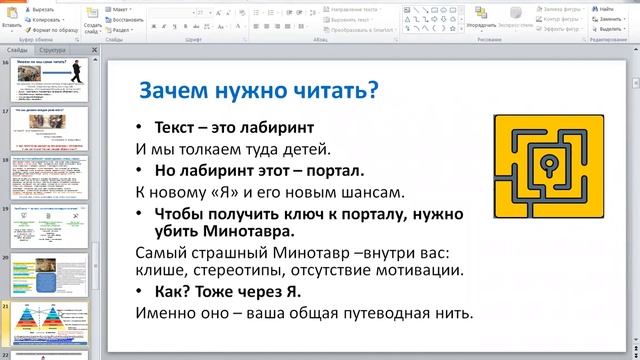Open the Раздел section dropdown

[x=119, y=30]
